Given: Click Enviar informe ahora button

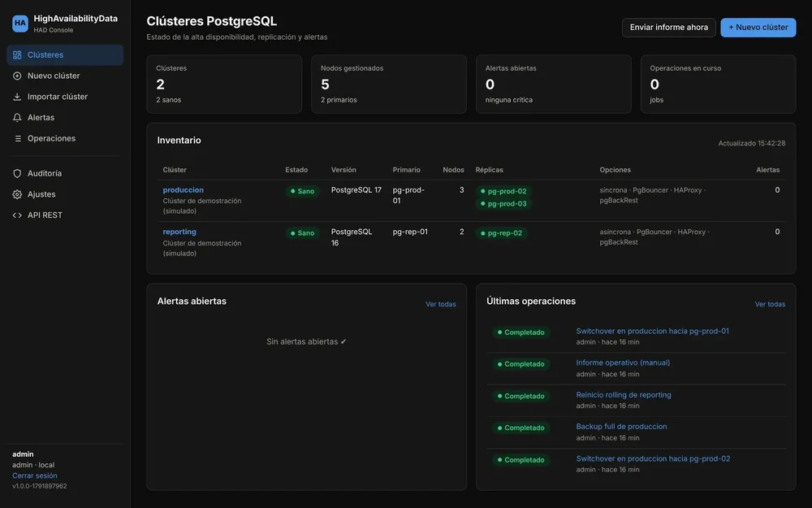Looking at the screenshot, I should pos(668,28).
